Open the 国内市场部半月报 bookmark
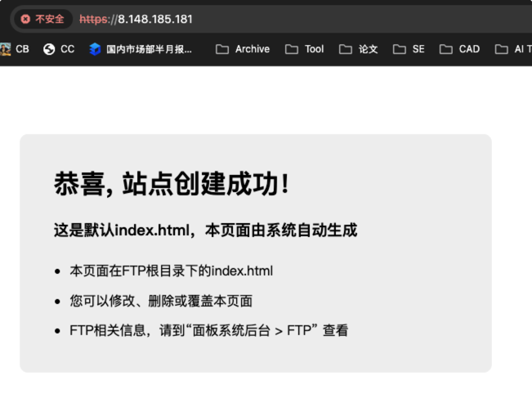This screenshot has width=532, height=394. [x=141, y=49]
